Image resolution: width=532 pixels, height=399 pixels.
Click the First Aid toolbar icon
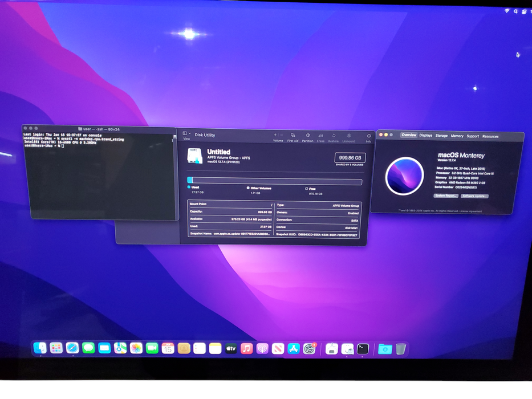tap(293, 136)
